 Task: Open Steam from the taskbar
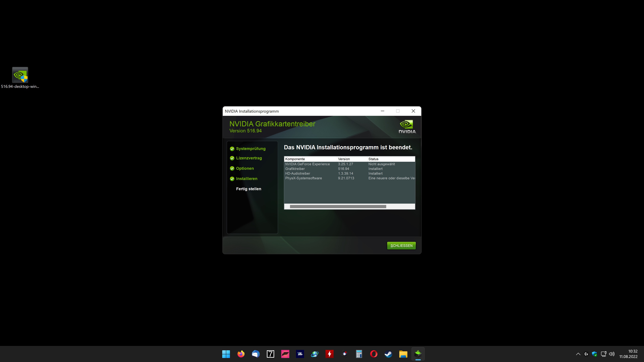(x=389, y=354)
